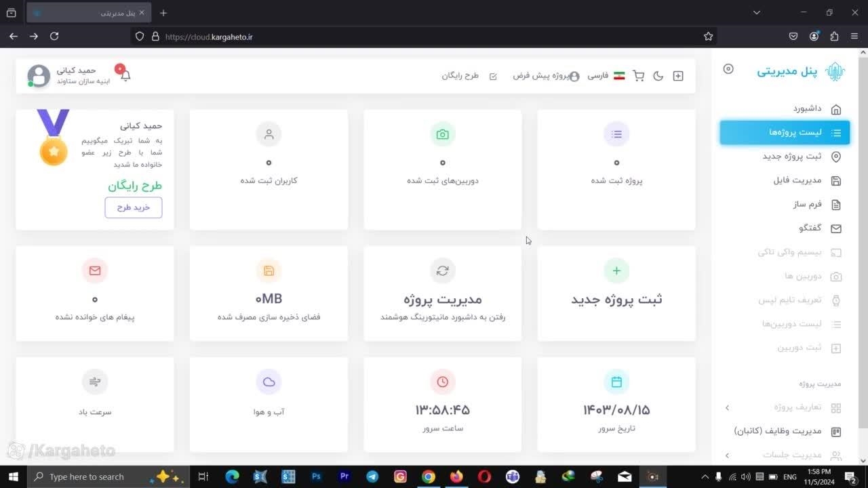868x488 pixels.
Task: Click the browser address bar
Action: click(x=420, y=37)
